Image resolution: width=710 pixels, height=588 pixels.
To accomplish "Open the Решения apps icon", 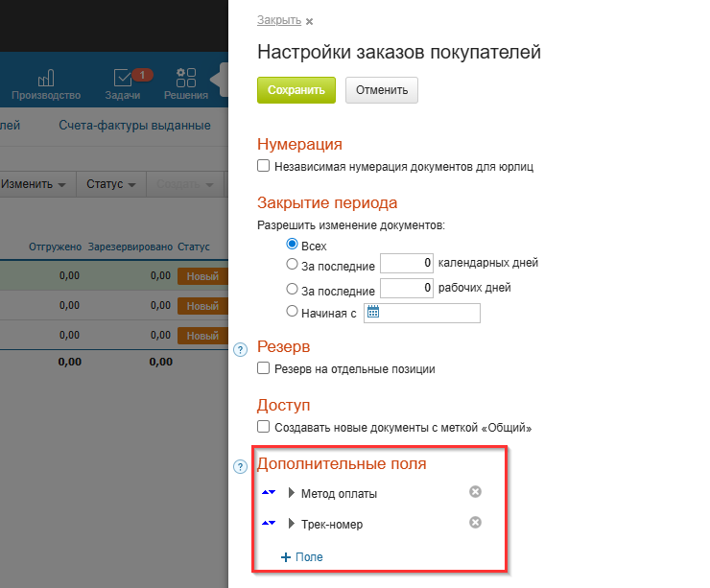I will point(186,78).
